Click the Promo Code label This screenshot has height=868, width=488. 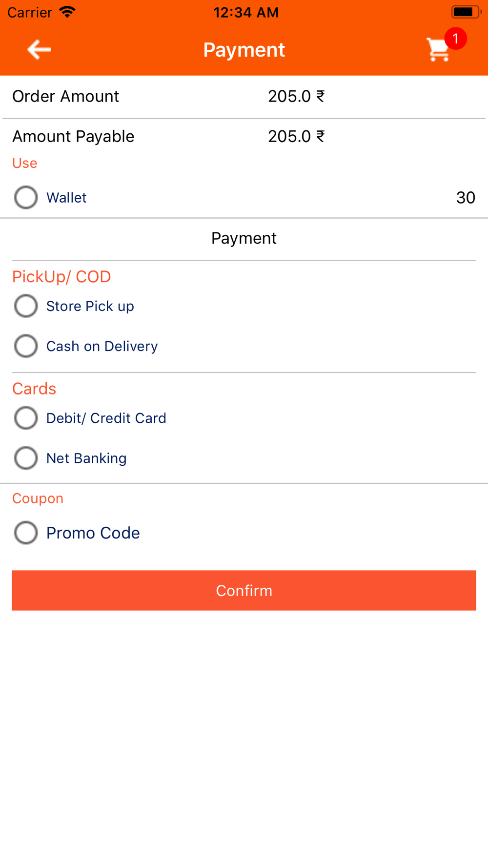(93, 533)
